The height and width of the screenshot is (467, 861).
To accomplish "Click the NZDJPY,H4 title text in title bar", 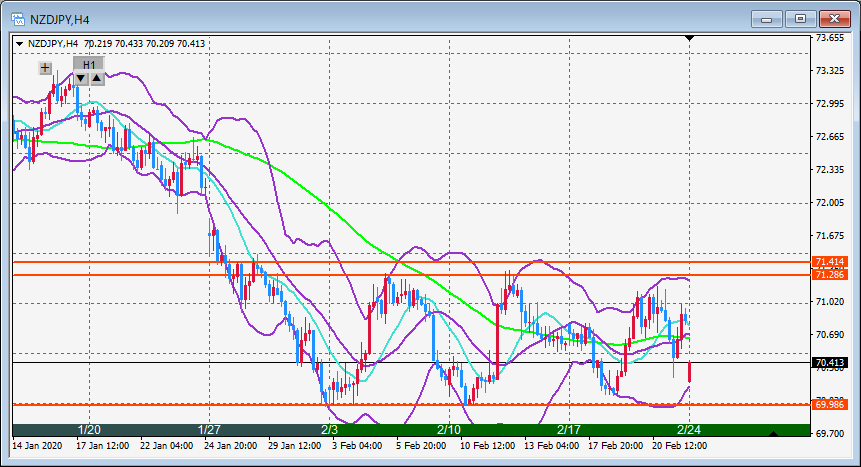I will [x=59, y=20].
